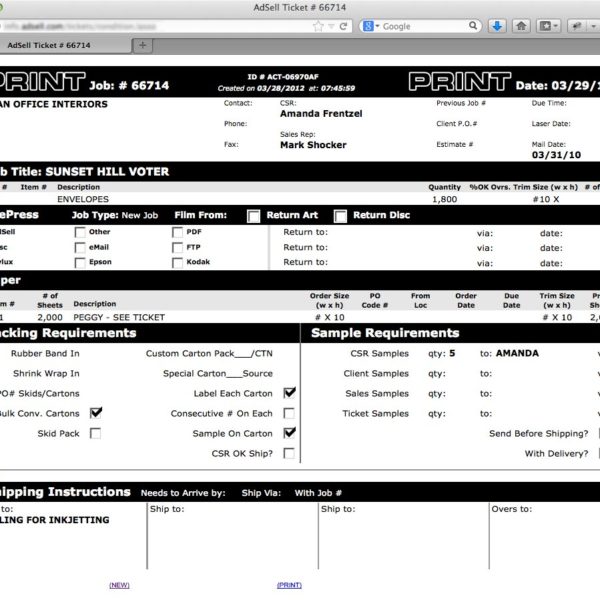The image size is (600, 600).
Task: Check the Return Art checkbox
Action: pos(254,215)
